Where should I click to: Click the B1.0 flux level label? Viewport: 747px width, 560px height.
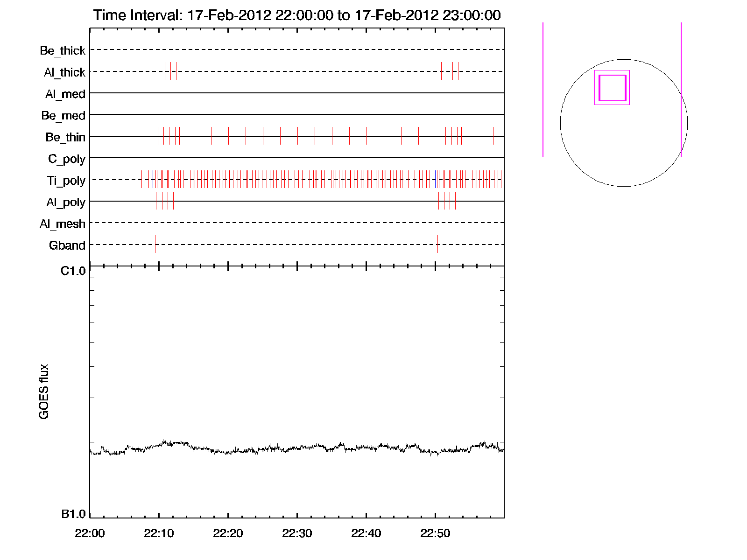[73, 514]
